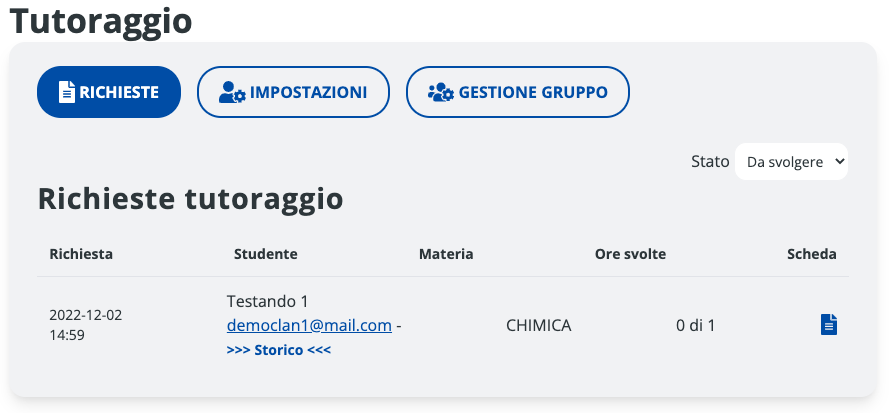Open the democlan1@mail.com email link
The width and height of the screenshot is (890, 413).
click(x=309, y=325)
